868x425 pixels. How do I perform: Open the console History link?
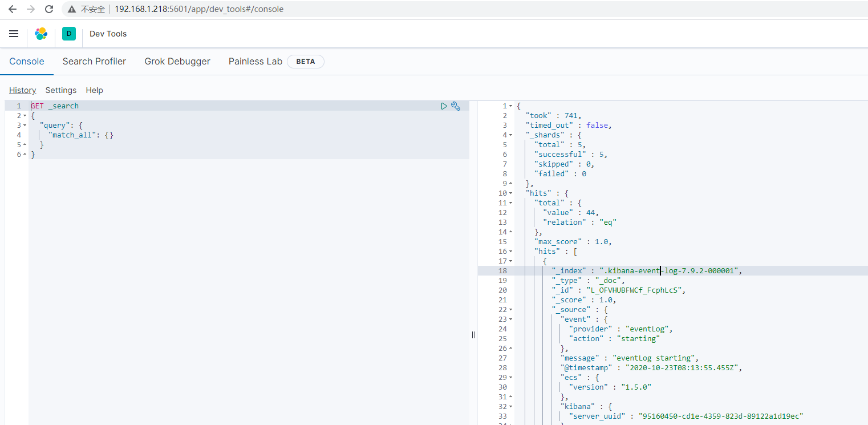[x=22, y=90]
